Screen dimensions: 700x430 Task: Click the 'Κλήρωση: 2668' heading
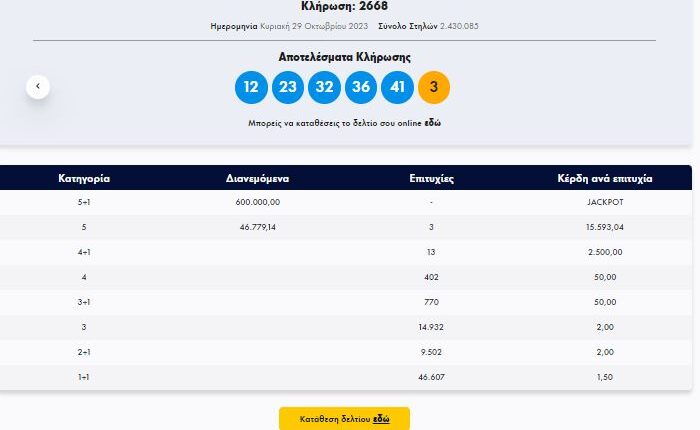click(x=344, y=6)
